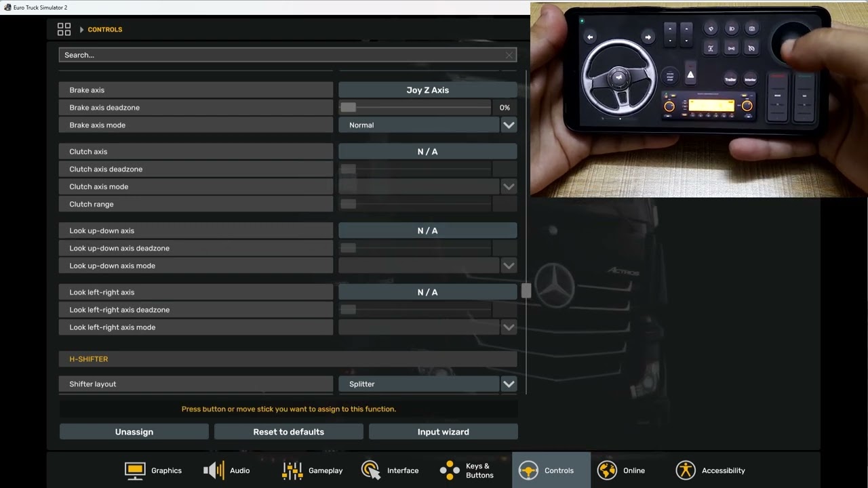Open the Graphics settings tab
The height and width of the screenshot is (488, 868).
coord(153,470)
